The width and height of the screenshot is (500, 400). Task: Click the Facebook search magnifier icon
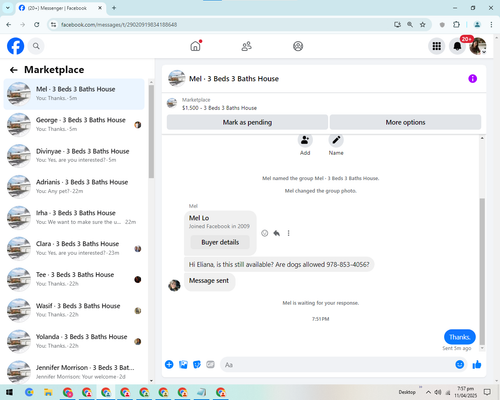(36, 46)
